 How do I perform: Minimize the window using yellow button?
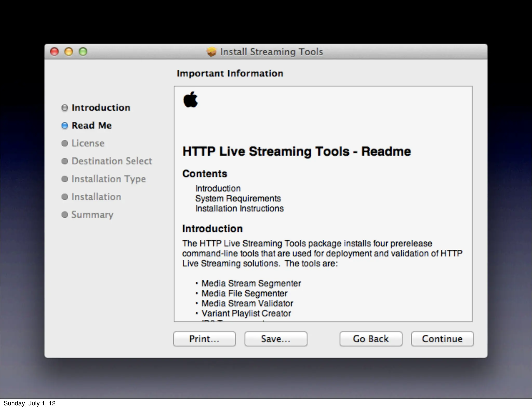69,52
